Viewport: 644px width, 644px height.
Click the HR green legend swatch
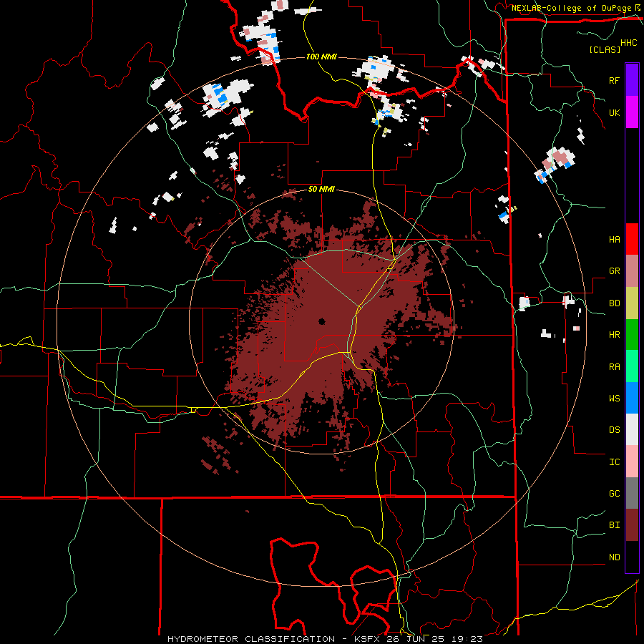pyautogui.click(x=632, y=335)
